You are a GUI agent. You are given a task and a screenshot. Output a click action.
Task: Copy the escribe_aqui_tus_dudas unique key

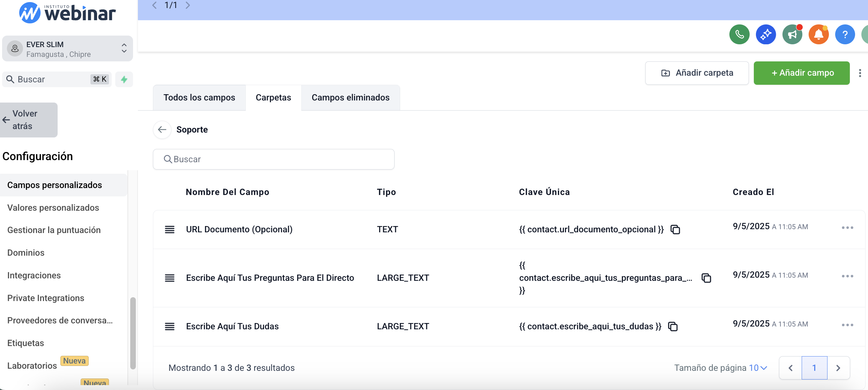tap(673, 327)
